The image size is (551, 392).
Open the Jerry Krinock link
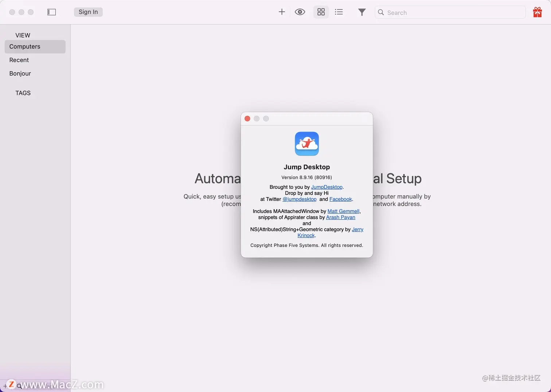[357, 230]
